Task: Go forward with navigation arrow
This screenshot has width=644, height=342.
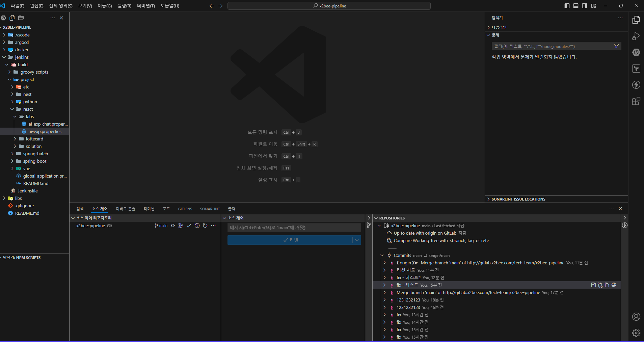Action: click(x=220, y=6)
